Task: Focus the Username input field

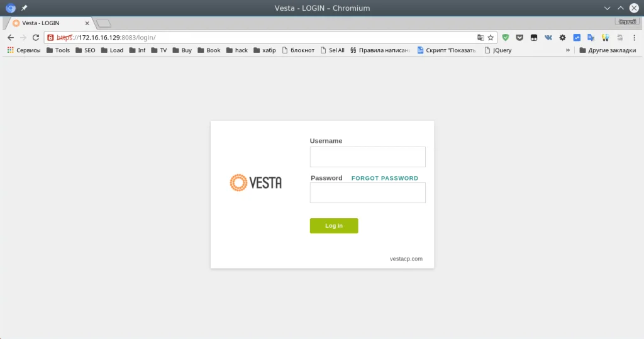Action: point(367,157)
